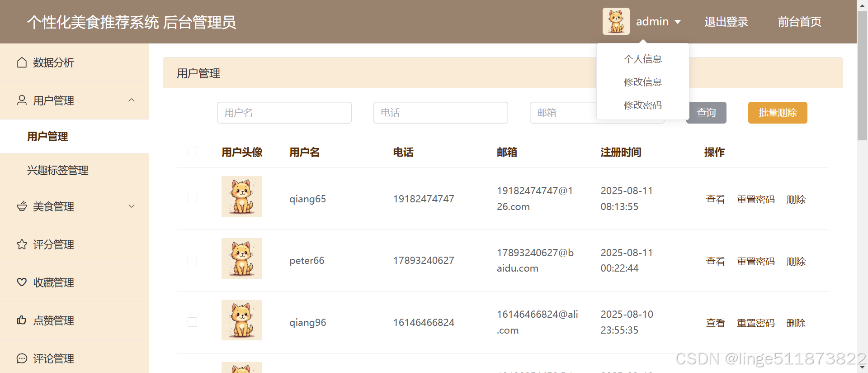
Task: Click 查看 for user peter66
Action: point(715,261)
